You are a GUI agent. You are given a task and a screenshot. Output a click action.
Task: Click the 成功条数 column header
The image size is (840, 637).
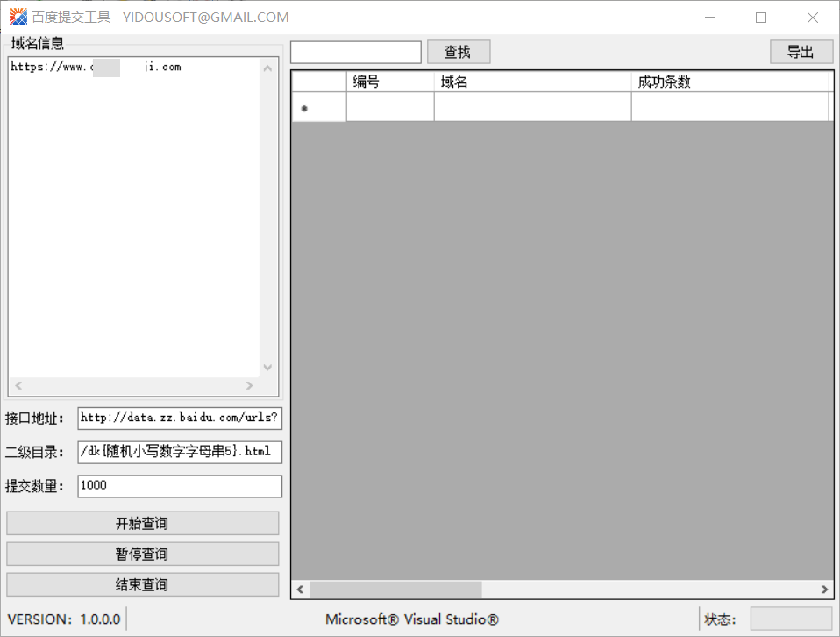point(730,82)
